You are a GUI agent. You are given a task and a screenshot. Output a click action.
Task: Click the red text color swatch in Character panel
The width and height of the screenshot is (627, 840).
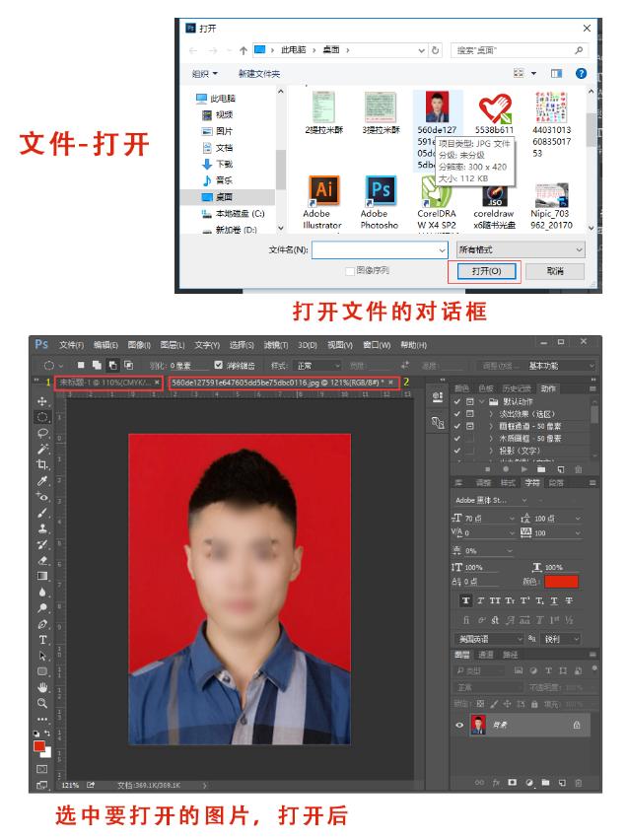click(x=561, y=582)
